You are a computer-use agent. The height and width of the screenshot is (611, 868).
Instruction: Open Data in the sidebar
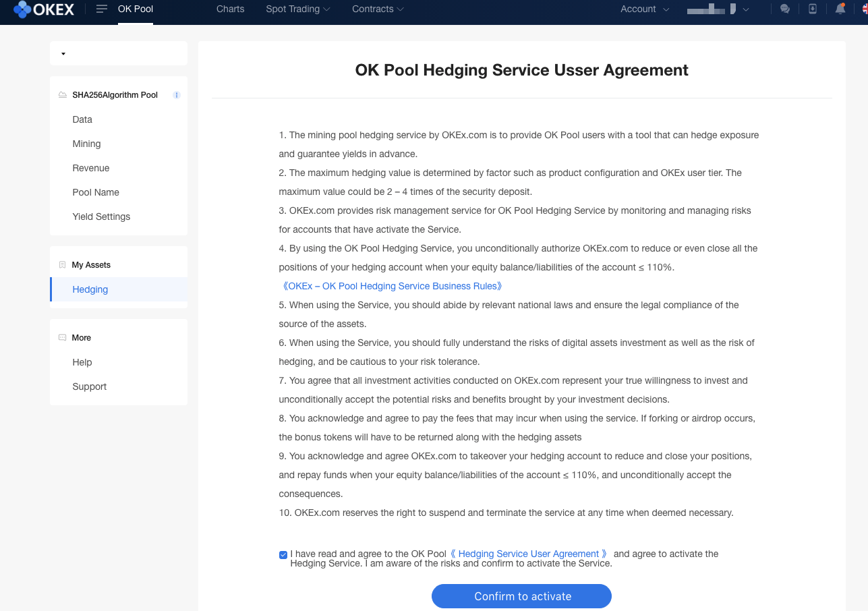(82, 119)
